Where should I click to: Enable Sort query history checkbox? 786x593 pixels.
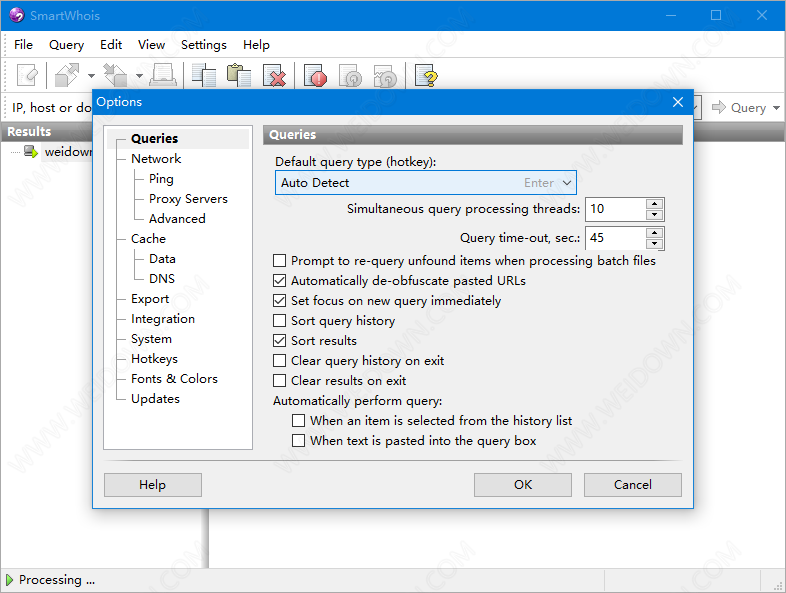tap(280, 321)
